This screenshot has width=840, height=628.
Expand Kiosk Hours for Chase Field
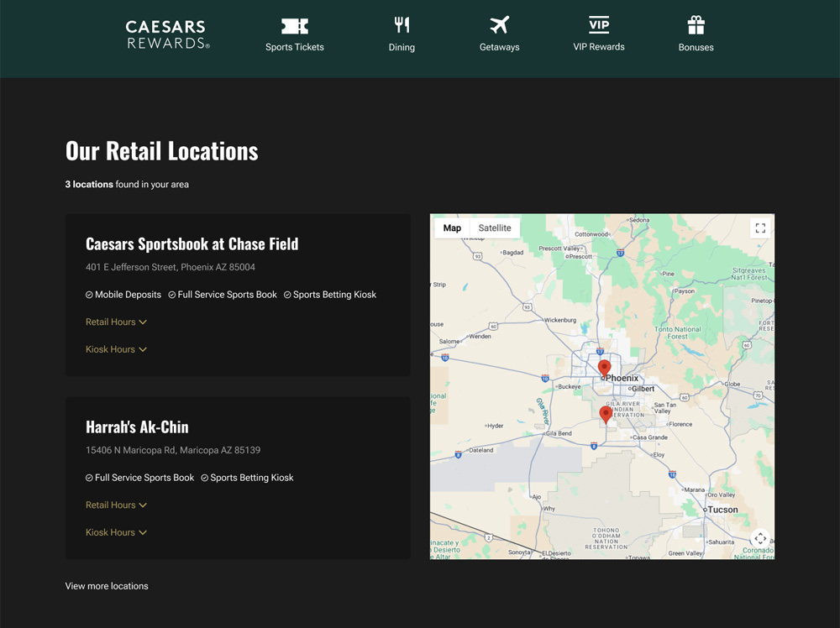point(116,349)
